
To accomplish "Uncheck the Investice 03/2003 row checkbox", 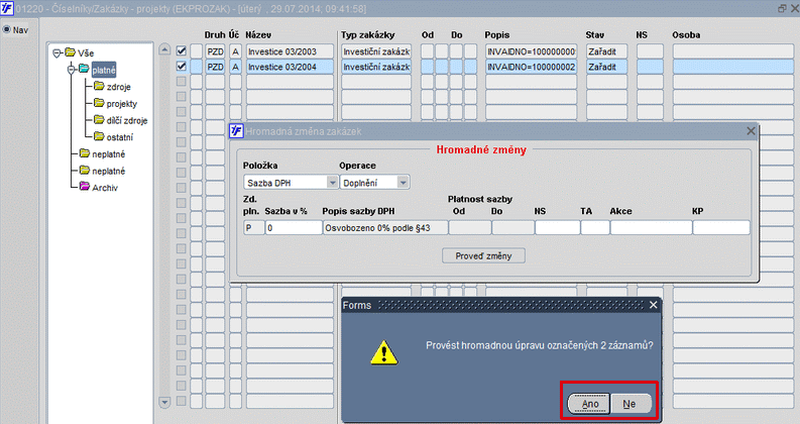I will [x=181, y=51].
